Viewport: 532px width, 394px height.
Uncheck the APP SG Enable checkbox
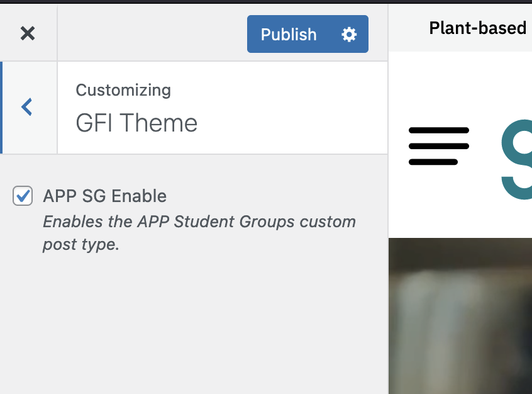23,196
